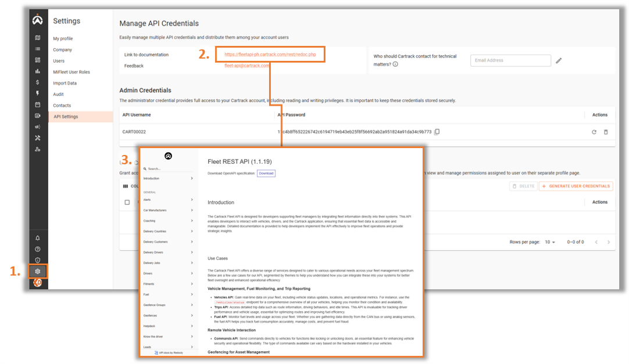Open the lightning bolt sidebar icon
Image resolution: width=629 pixels, height=364 pixels.
click(38, 93)
